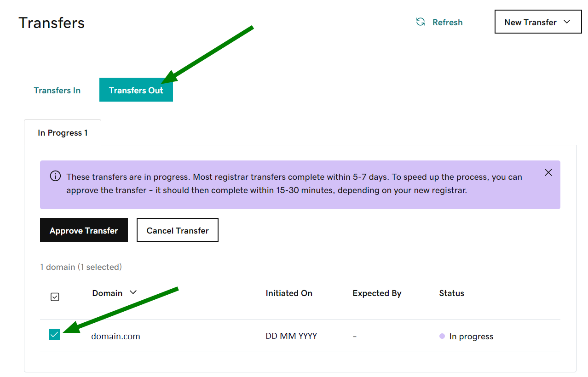Select the Transfers Out tab

tap(136, 90)
